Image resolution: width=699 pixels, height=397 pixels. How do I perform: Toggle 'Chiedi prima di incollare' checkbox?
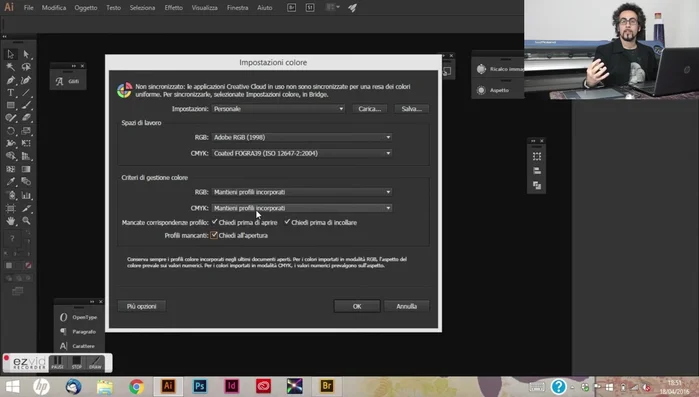point(287,222)
